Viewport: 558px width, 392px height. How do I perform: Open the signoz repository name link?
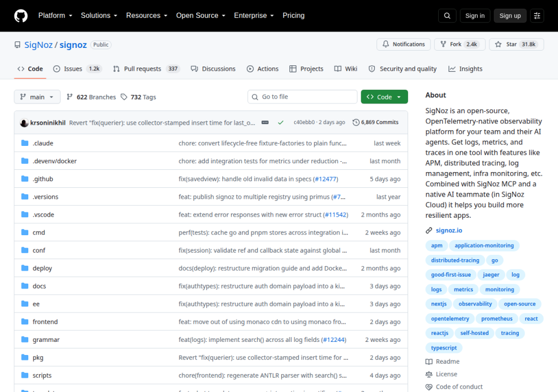coord(73,45)
